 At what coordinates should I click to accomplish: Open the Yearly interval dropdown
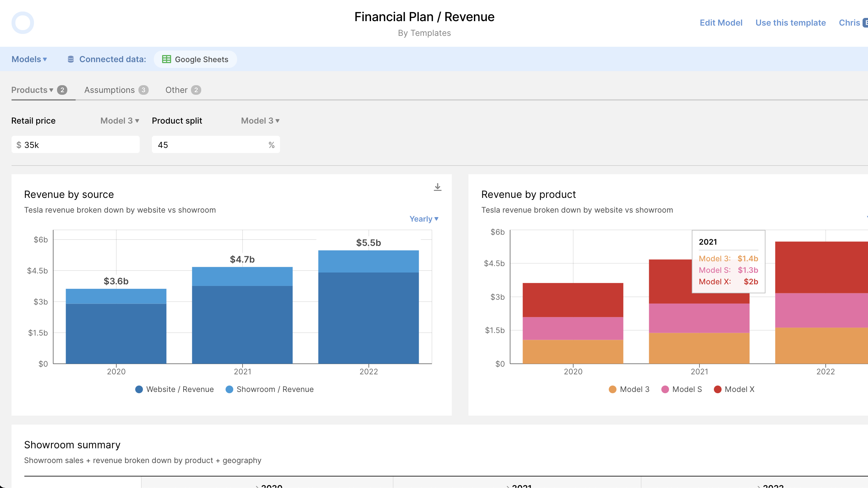423,219
